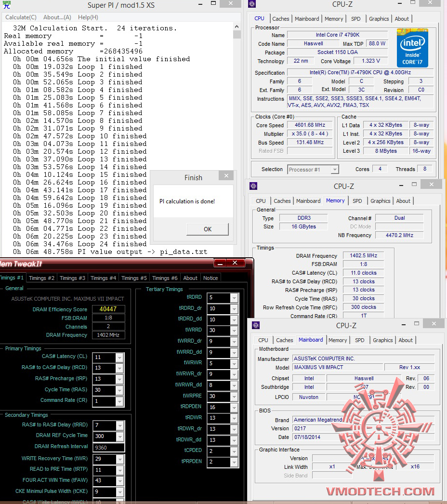Expand the tRDRD tertiary timing dropdown
The height and width of the screenshot is (504, 447).
tap(234, 298)
